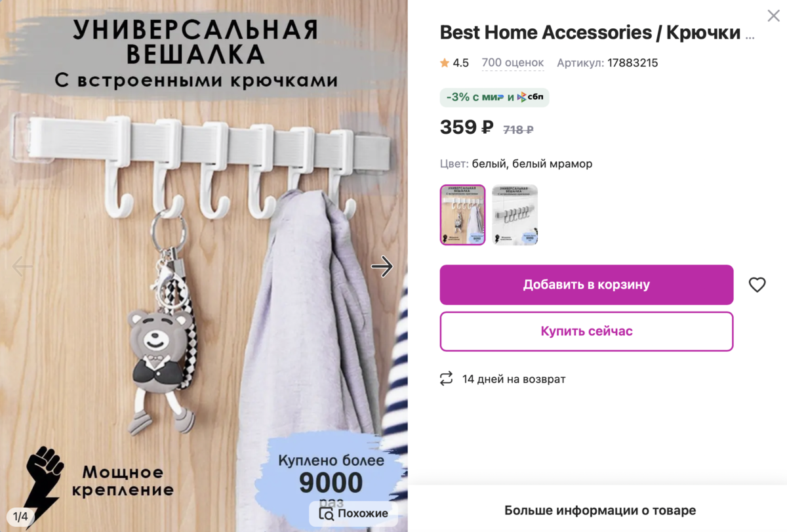Click the Похожие similar products button
Screen dimensions: 787x532
tap(353, 513)
